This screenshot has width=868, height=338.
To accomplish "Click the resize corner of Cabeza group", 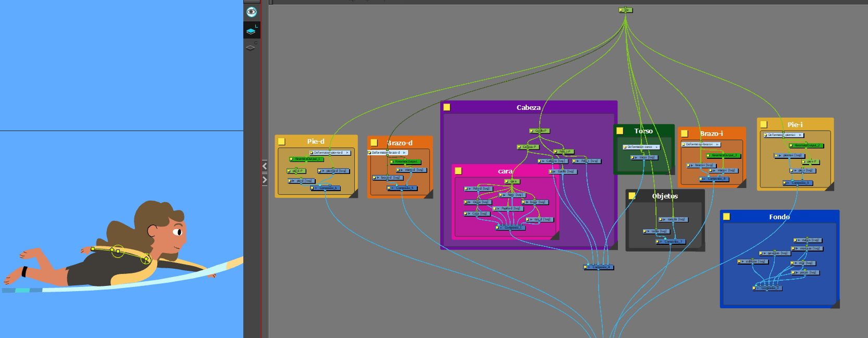I will coord(613,245).
